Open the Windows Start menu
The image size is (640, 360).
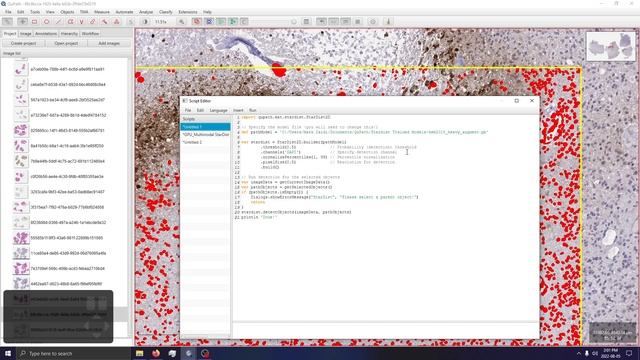click(8, 353)
